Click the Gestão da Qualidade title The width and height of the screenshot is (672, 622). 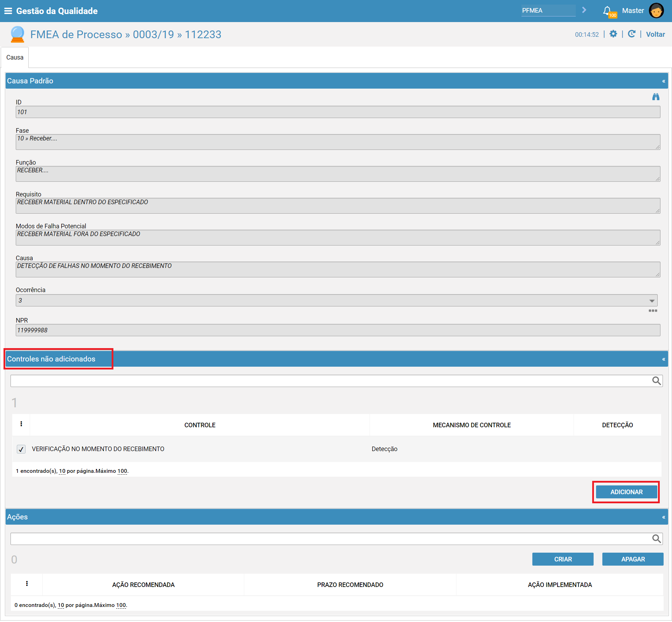(x=57, y=11)
